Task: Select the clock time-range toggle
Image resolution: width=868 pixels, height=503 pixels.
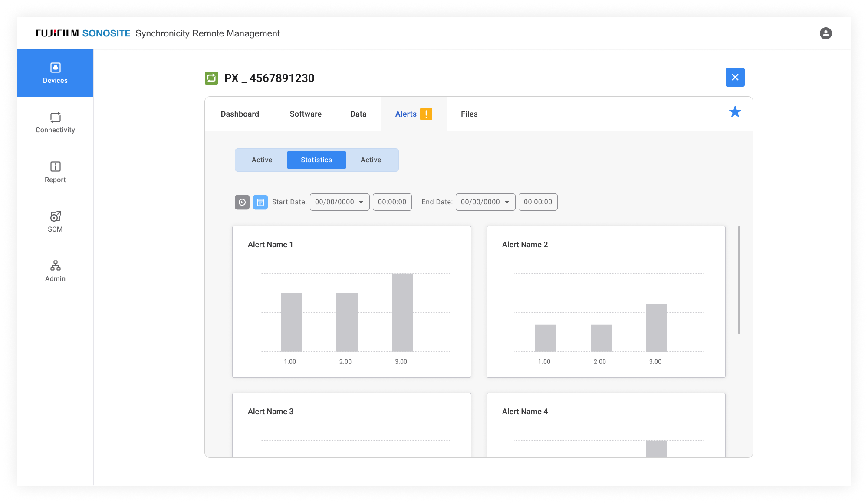Action: click(x=242, y=202)
